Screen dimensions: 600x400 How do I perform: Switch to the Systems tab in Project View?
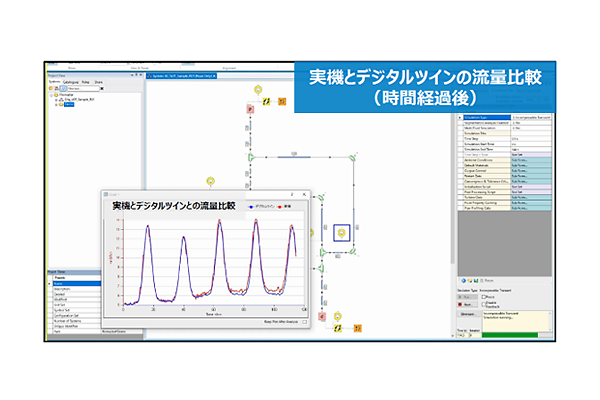[54, 82]
